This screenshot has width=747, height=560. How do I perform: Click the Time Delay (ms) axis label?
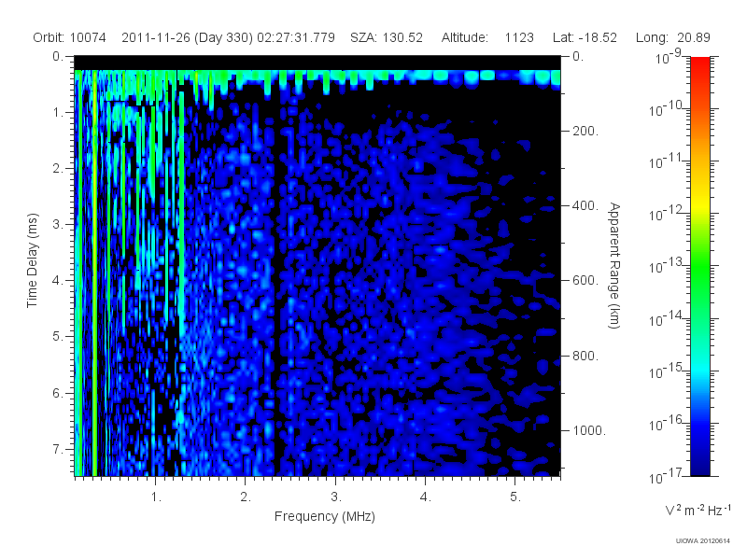(32, 260)
